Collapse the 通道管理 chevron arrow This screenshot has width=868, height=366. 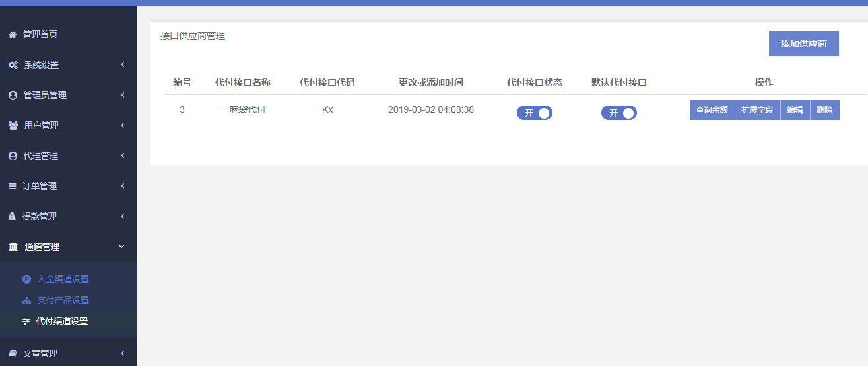(121, 247)
